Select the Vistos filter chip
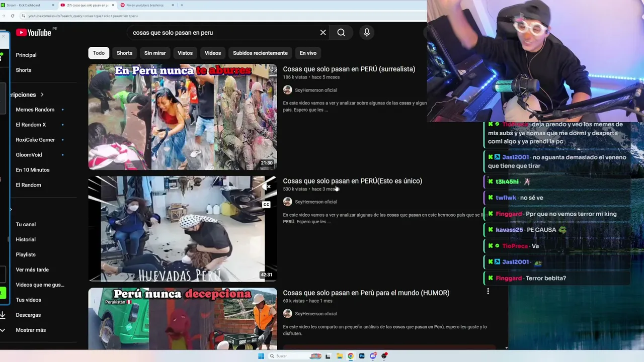This screenshot has width=644, height=362. click(x=185, y=53)
